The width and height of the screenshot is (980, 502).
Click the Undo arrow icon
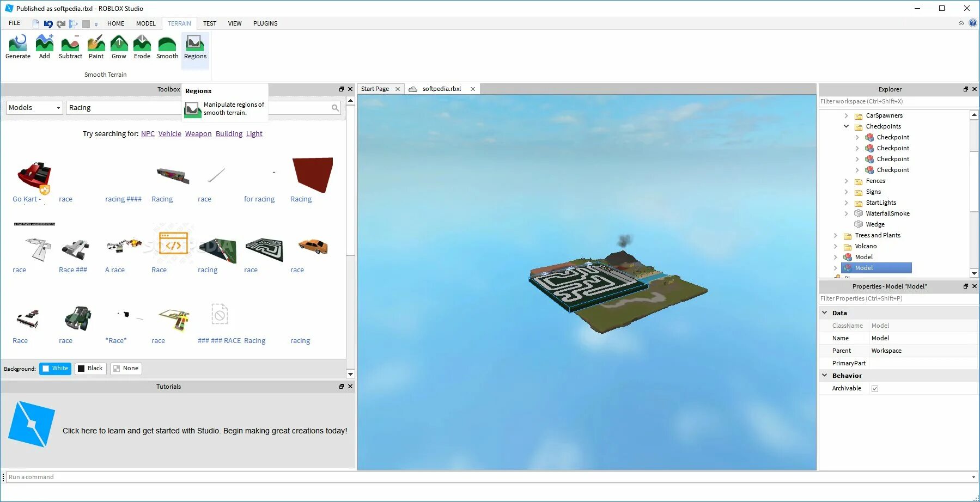[48, 24]
